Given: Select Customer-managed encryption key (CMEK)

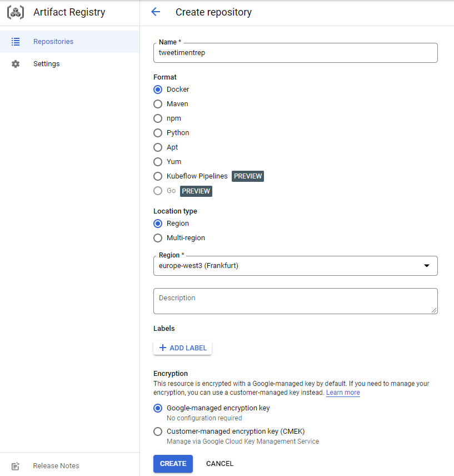Looking at the screenshot, I should click(158, 432).
